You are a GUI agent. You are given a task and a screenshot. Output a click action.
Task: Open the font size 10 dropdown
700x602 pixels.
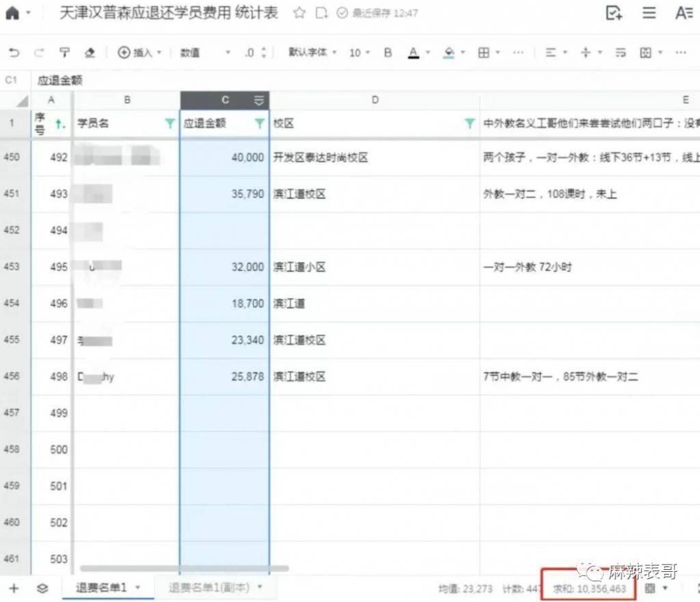click(x=360, y=53)
